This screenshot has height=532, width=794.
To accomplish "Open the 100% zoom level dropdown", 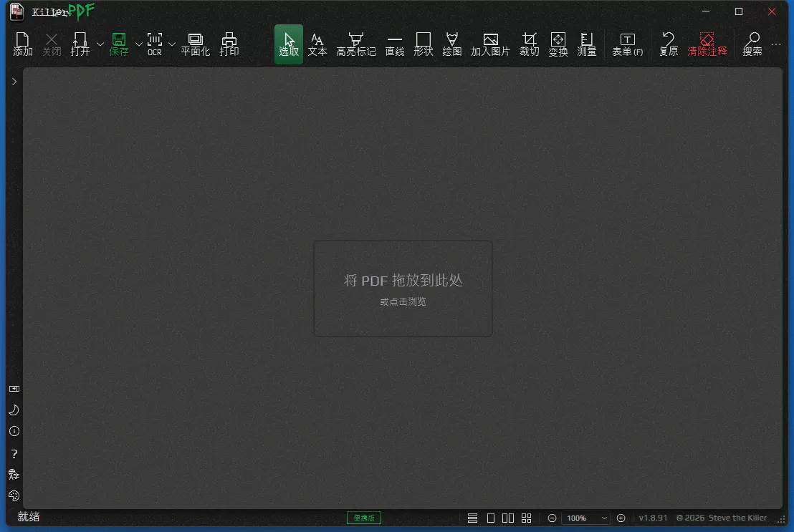I will coord(586,518).
